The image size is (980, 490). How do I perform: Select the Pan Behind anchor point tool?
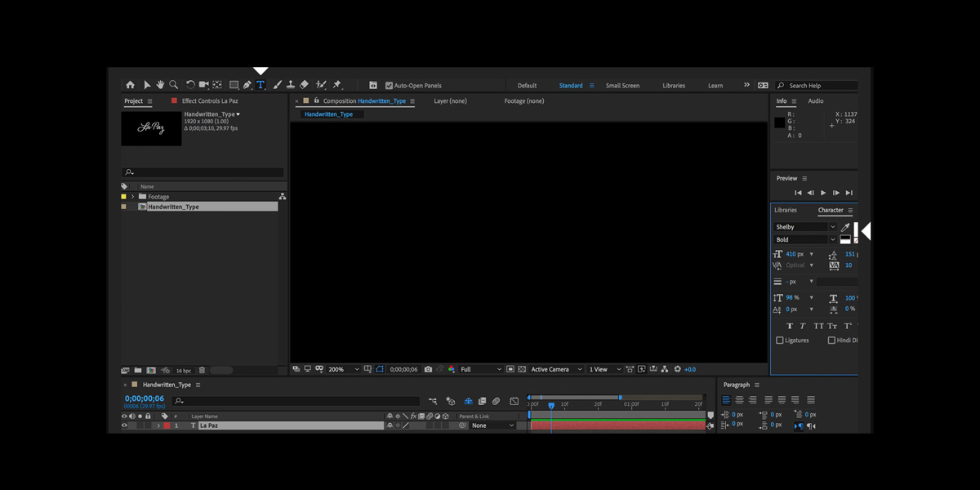[x=217, y=85]
